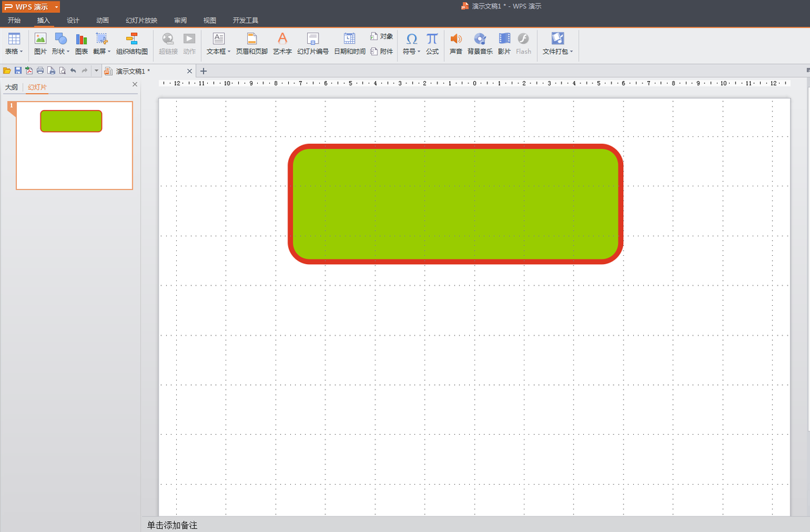
Task: Click the 日期和时间 date and time icon
Action: pos(349,40)
